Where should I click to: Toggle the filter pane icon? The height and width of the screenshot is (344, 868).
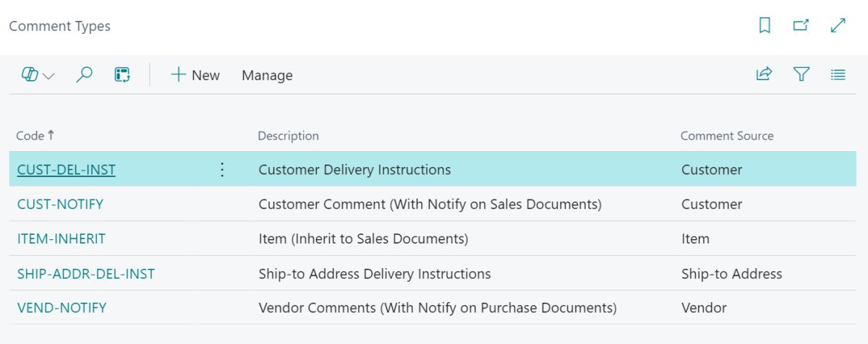coord(801,74)
